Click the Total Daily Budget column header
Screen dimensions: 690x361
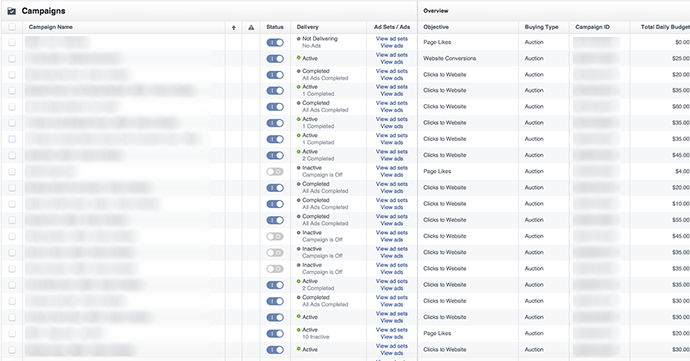click(665, 27)
